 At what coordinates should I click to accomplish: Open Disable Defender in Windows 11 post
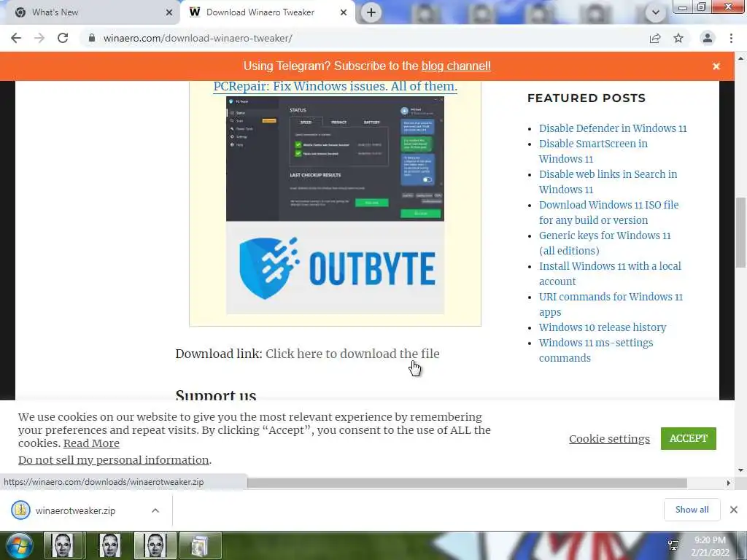(613, 128)
